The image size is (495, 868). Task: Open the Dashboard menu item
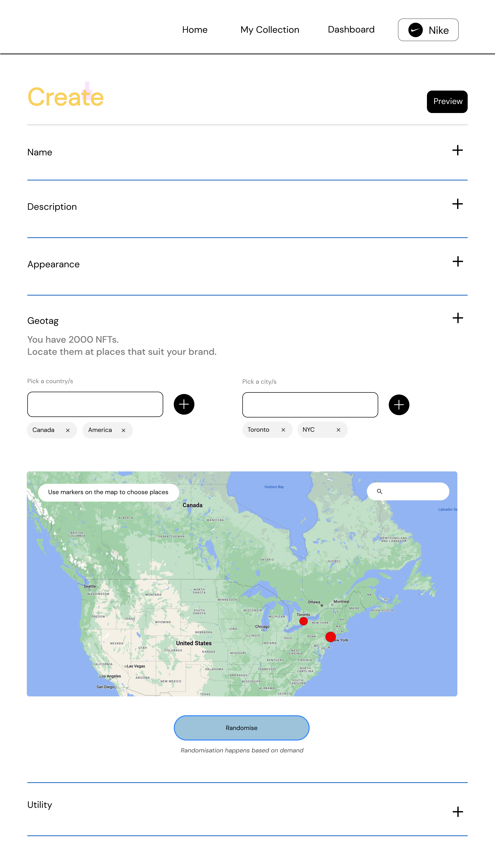point(351,30)
